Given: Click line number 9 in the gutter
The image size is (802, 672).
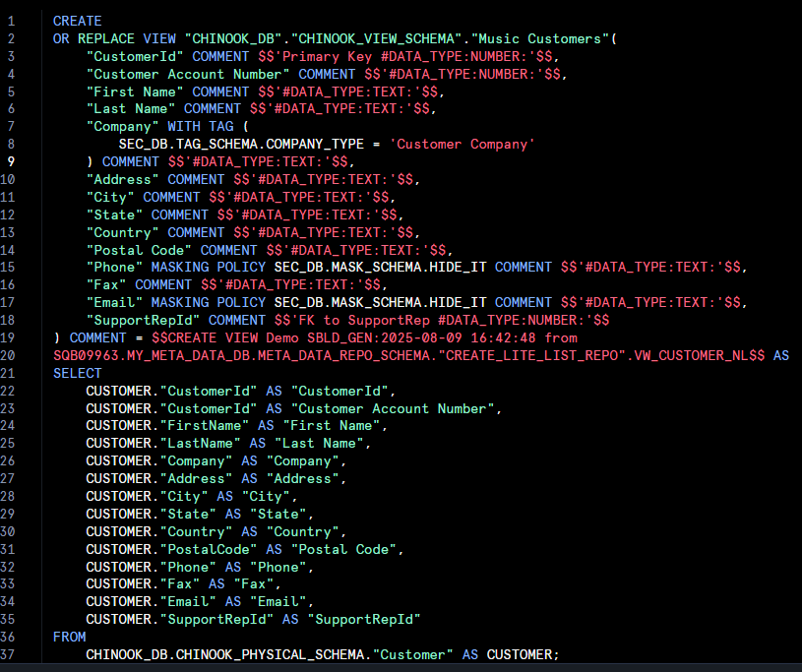Looking at the screenshot, I should (x=9, y=161).
